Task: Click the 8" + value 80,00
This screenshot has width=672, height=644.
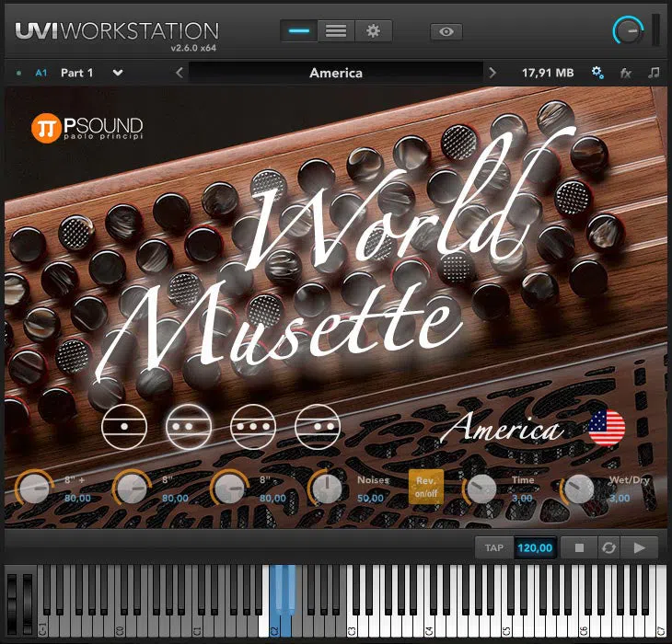Action: coord(77,498)
